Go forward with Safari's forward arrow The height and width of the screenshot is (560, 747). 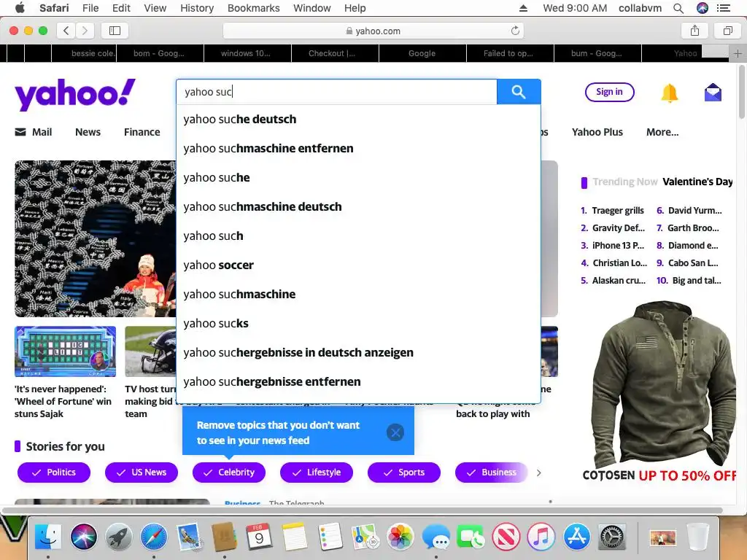(85, 31)
